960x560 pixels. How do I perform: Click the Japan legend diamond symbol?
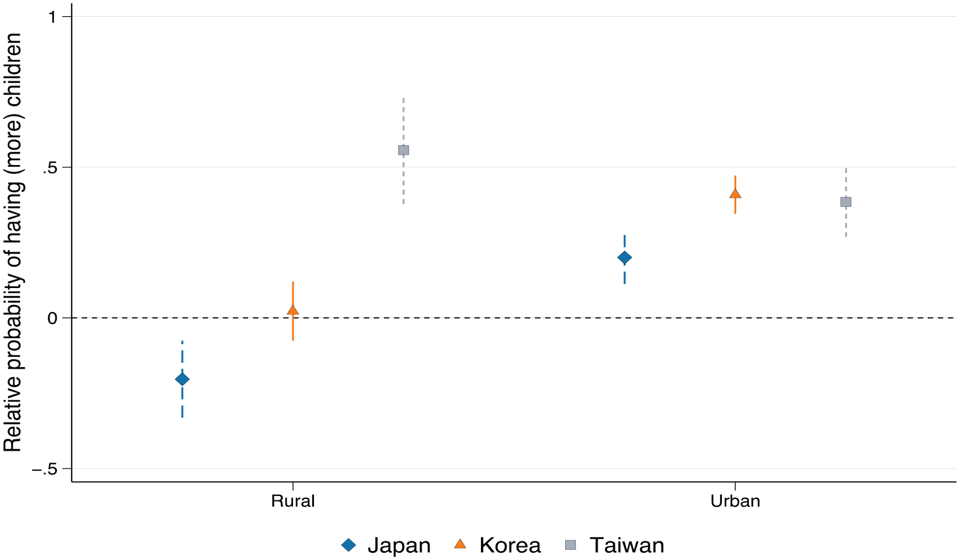[x=349, y=545]
